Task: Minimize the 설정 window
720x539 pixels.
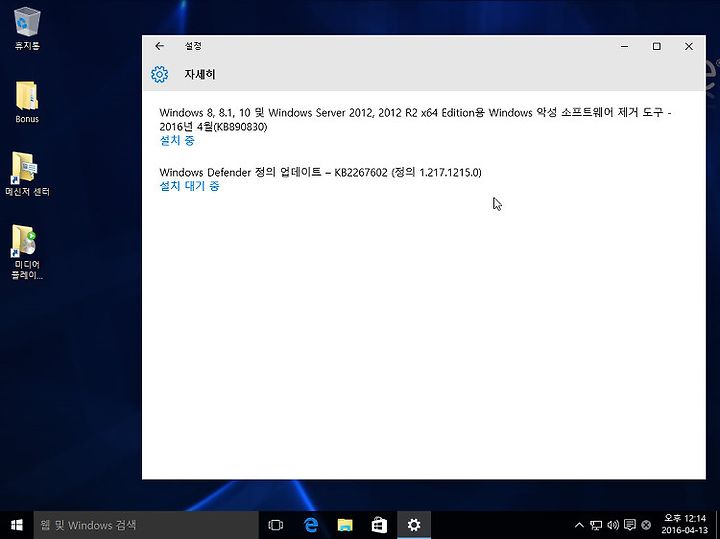Action: pyautogui.click(x=624, y=46)
